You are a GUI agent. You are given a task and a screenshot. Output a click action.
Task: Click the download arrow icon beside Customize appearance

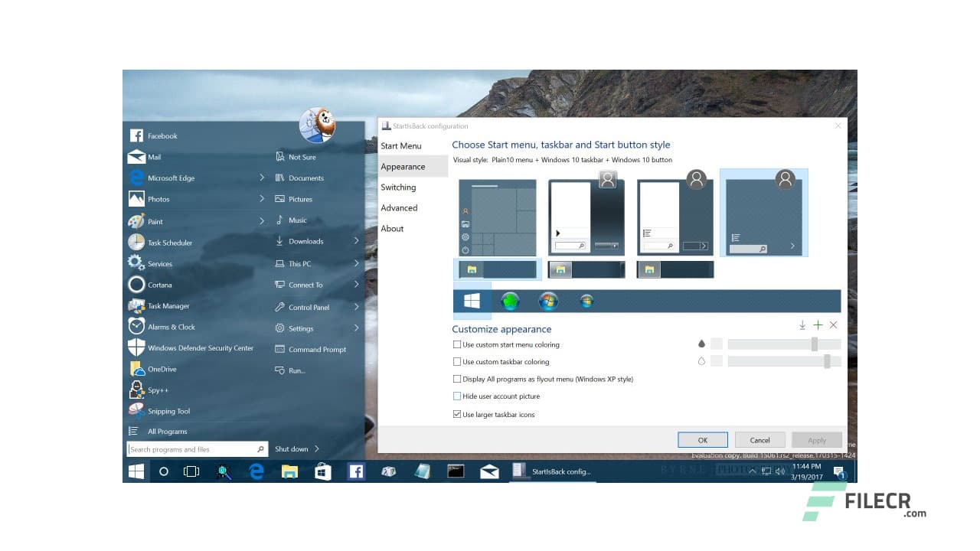tap(802, 325)
